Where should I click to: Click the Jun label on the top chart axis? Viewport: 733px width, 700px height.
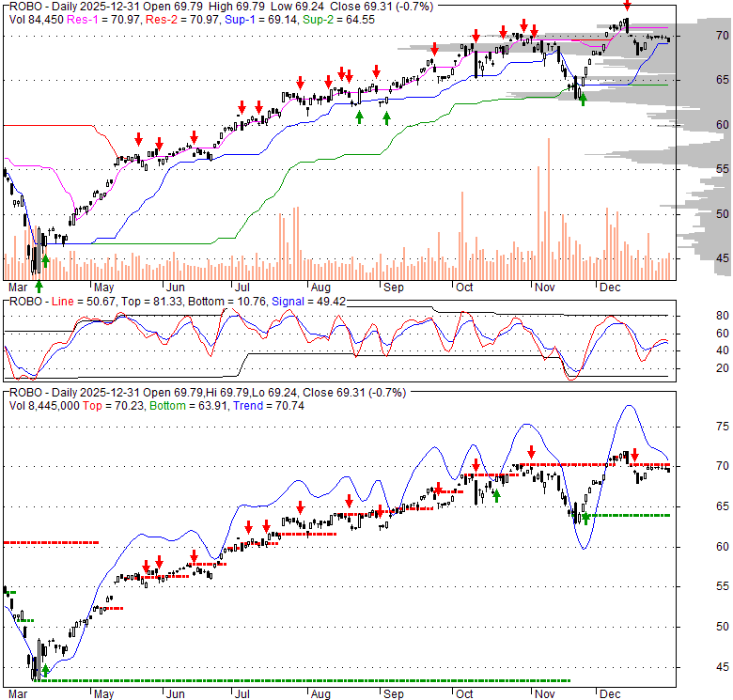(176, 288)
